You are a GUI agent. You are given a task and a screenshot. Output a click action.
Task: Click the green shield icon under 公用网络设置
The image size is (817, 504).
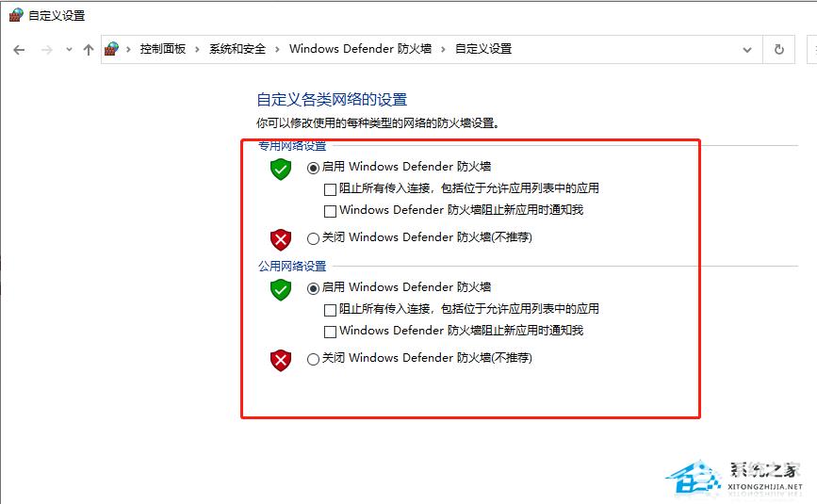[x=280, y=290]
